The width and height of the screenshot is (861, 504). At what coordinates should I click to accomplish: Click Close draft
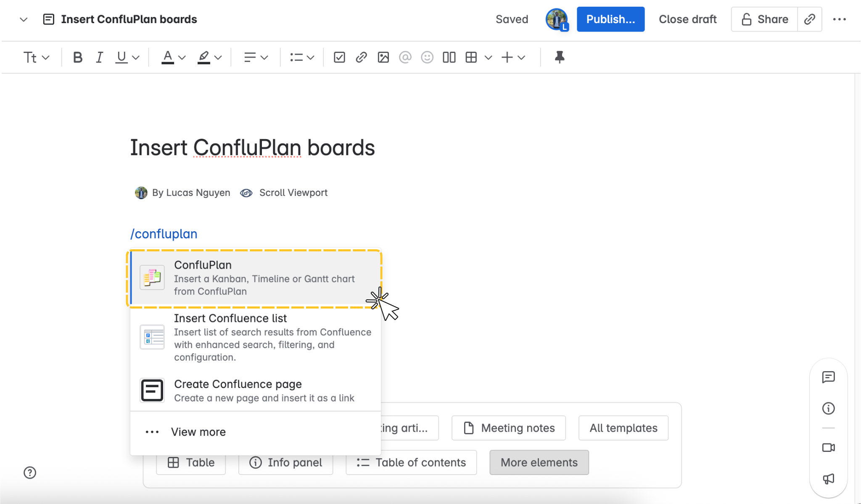tap(688, 19)
